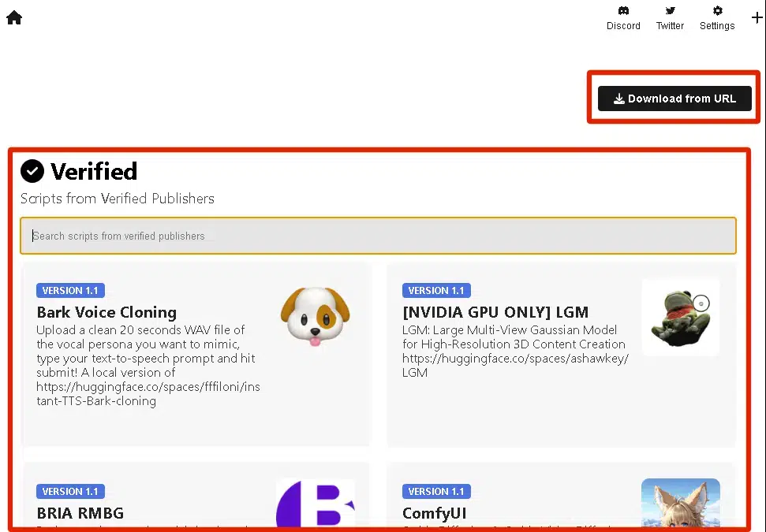Click the Verified checkmark badge icon
This screenshot has height=532, width=766.
pyautogui.click(x=32, y=171)
